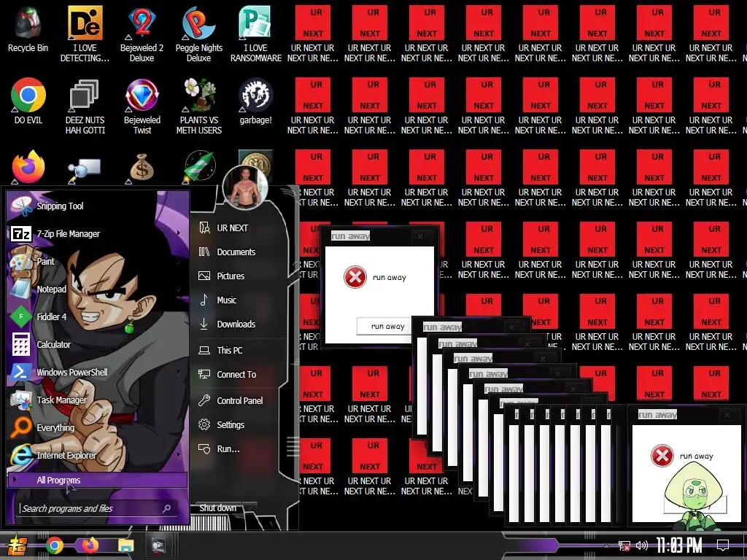Launch Bejeweled 2 Deluxe shortcut
Image resolution: width=747 pixels, height=560 pixels.
[142, 34]
